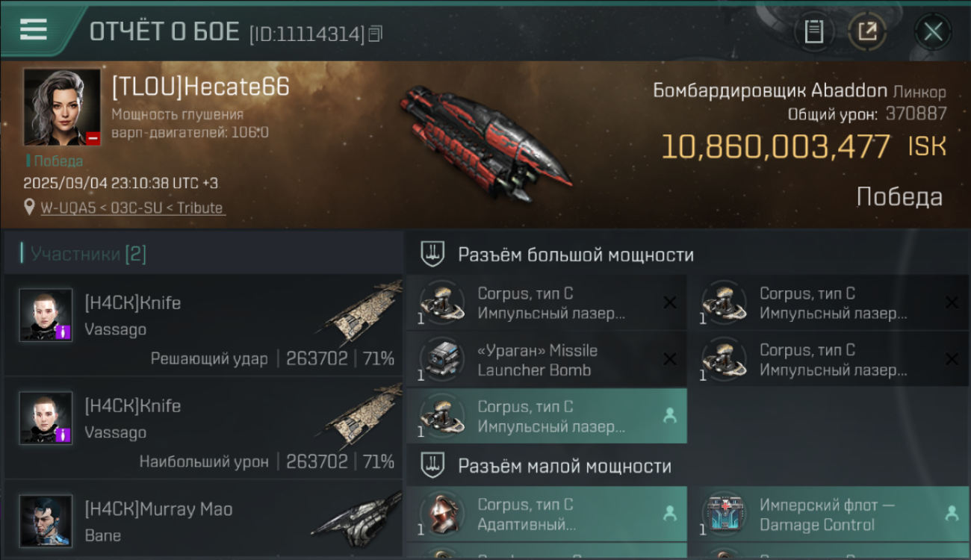Select the Corpus, тип C Адаптивный module
The image size is (971, 560).
click(x=546, y=514)
